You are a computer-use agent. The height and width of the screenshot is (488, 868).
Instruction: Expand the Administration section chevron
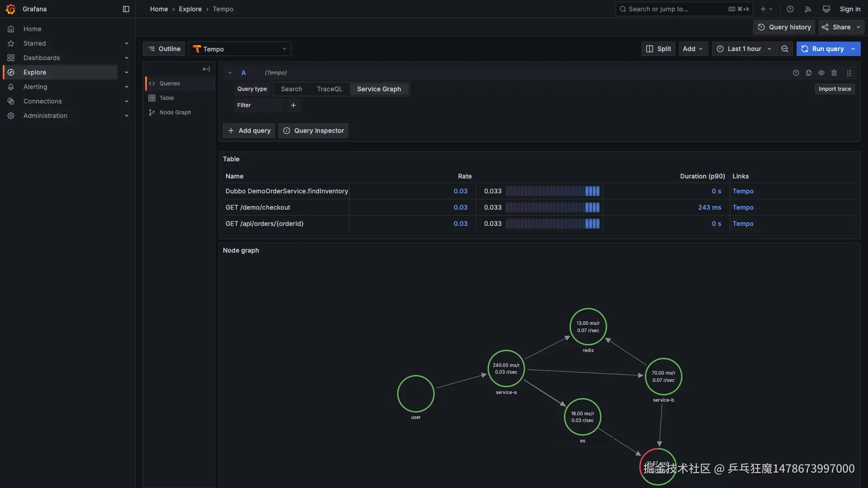[127, 116]
